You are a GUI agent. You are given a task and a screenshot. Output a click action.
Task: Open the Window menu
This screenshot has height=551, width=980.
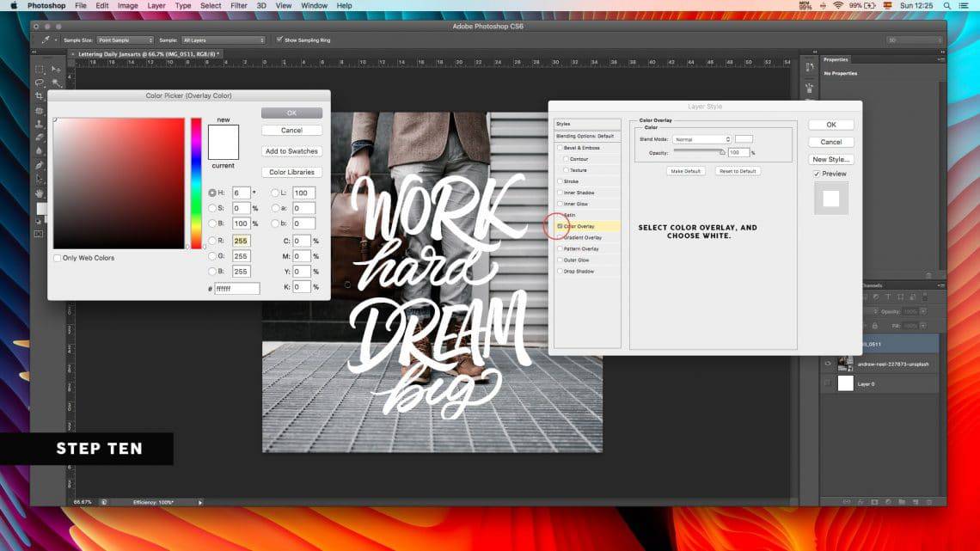click(314, 6)
